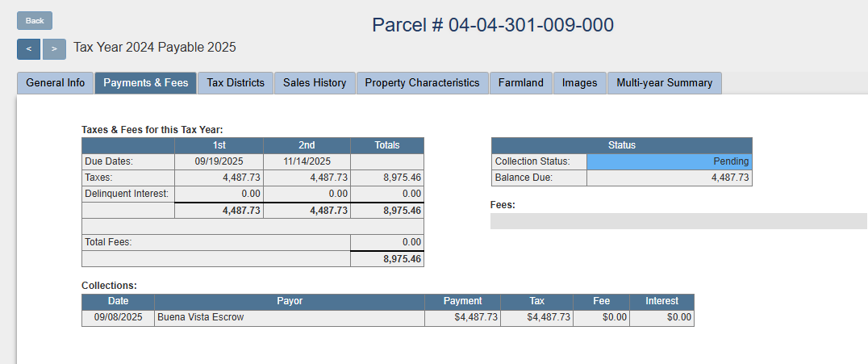
Task: Open the Multi-year Summary tab
Action: 665,83
